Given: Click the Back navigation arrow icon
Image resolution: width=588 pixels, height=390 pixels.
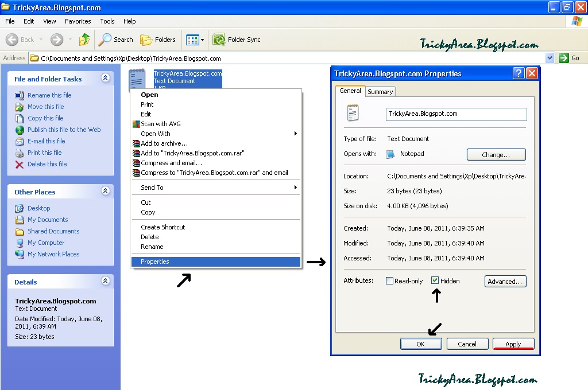Looking at the screenshot, I should pos(12,40).
